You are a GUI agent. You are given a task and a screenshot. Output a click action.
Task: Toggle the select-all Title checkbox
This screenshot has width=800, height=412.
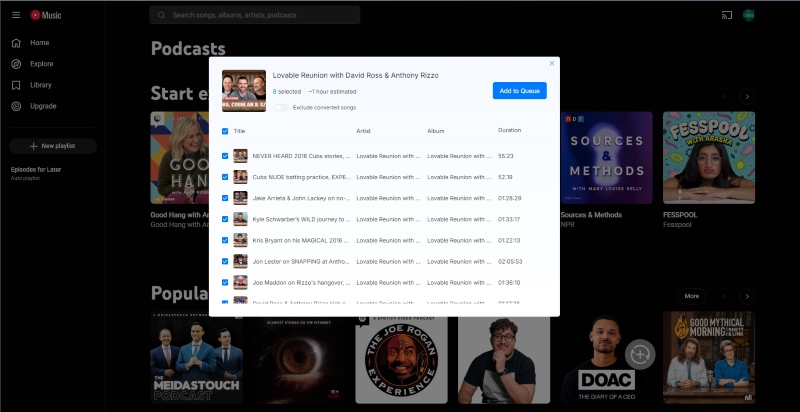225,131
